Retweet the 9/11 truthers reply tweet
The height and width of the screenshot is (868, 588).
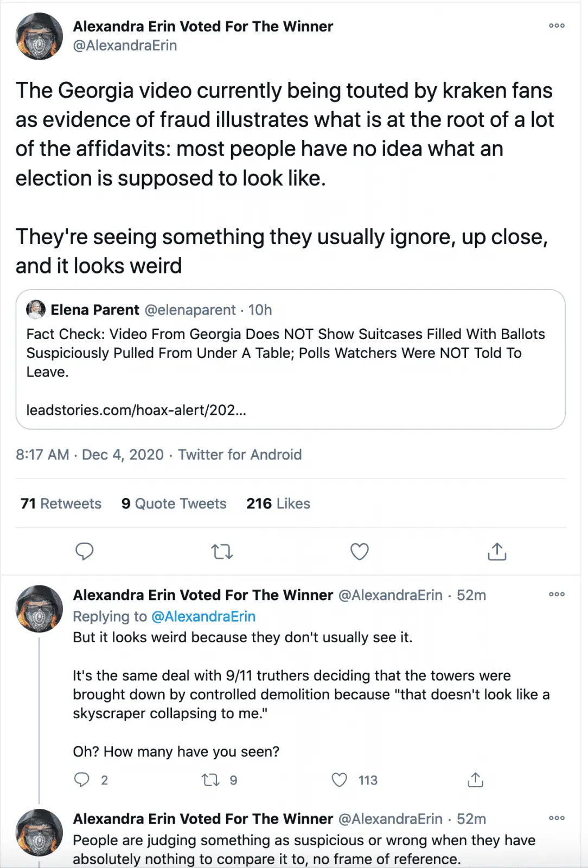(x=210, y=780)
